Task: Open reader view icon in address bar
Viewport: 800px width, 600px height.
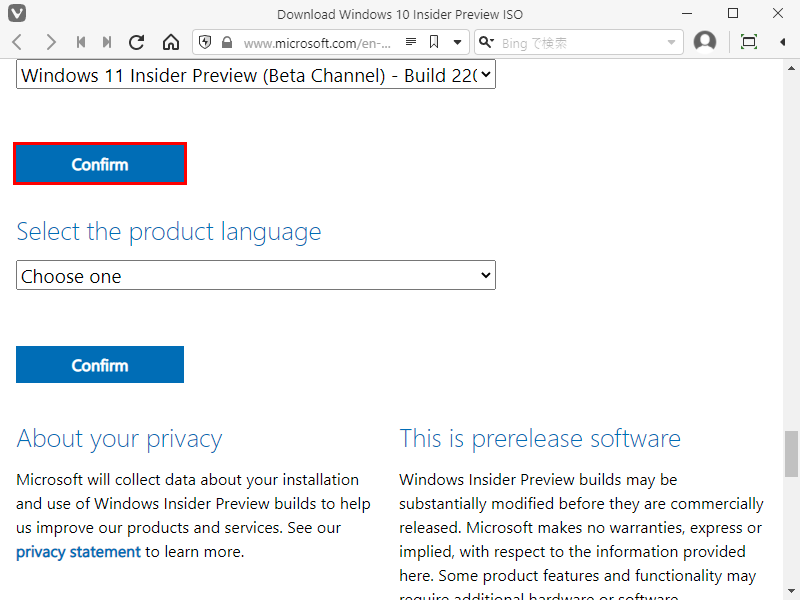Action: click(411, 42)
